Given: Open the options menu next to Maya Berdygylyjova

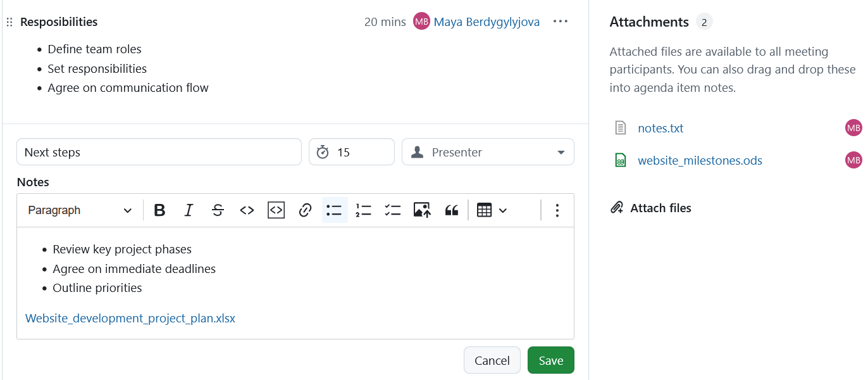Looking at the screenshot, I should click(x=561, y=21).
